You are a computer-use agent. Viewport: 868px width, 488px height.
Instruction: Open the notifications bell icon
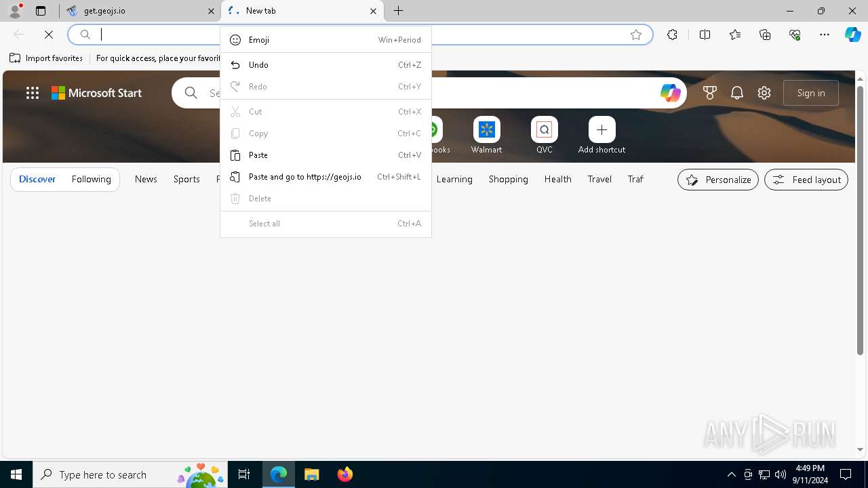737,93
